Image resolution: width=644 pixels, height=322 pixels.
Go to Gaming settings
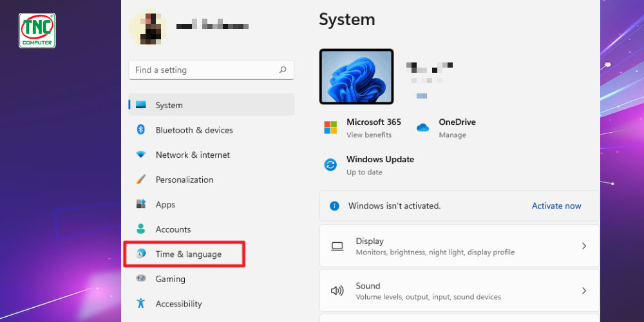pyautogui.click(x=170, y=279)
